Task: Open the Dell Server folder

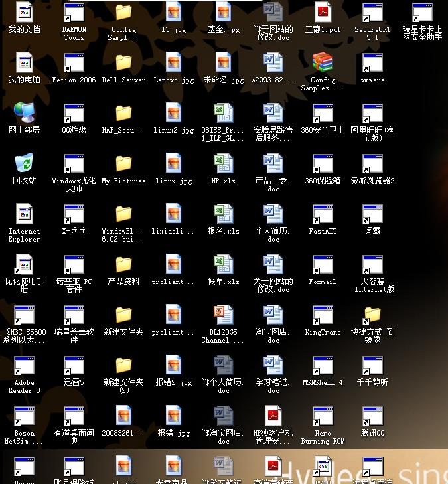Action: coord(123,64)
